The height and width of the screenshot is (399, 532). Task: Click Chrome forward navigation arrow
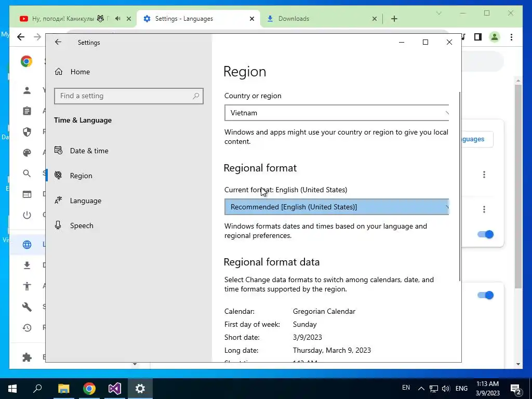[x=37, y=37]
